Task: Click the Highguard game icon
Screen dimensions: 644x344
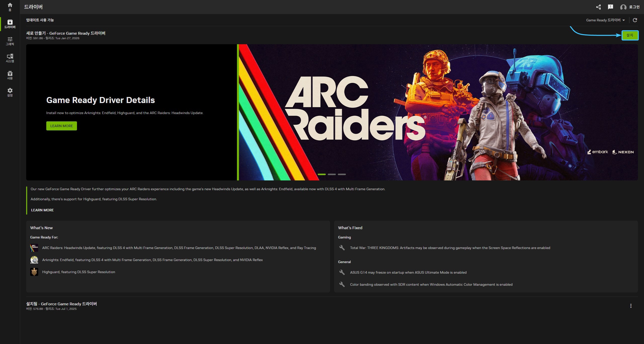Action: click(x=34, y=272)
